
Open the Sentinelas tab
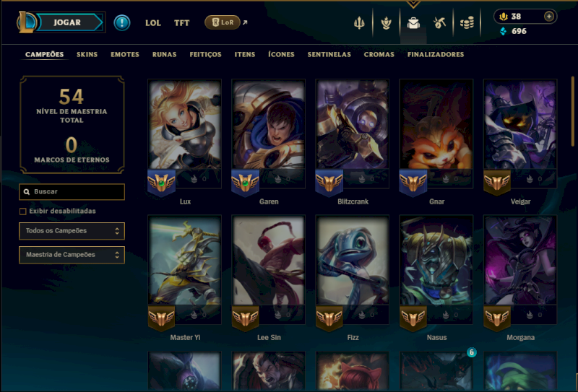pyautogui.click(x=329, y=55)
